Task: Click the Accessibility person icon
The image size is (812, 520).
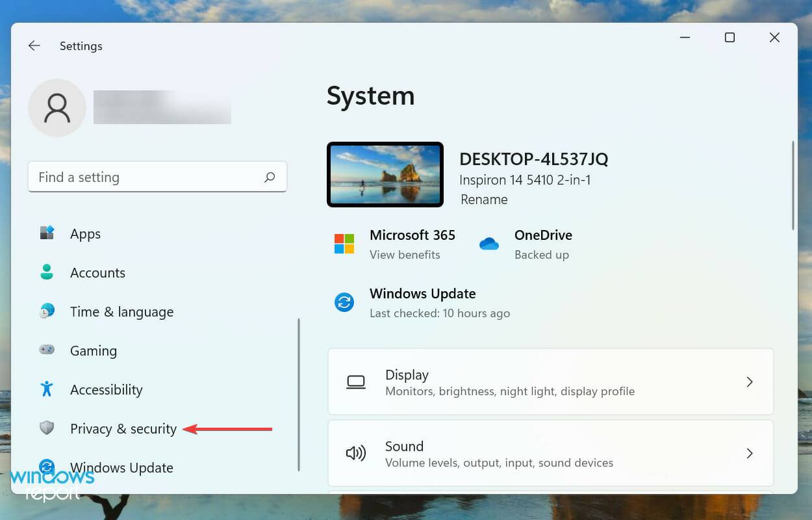Action: [x=47, y=389]
